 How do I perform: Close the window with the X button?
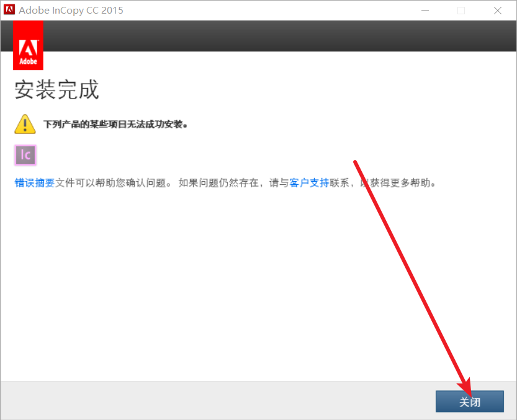[498, 10]
